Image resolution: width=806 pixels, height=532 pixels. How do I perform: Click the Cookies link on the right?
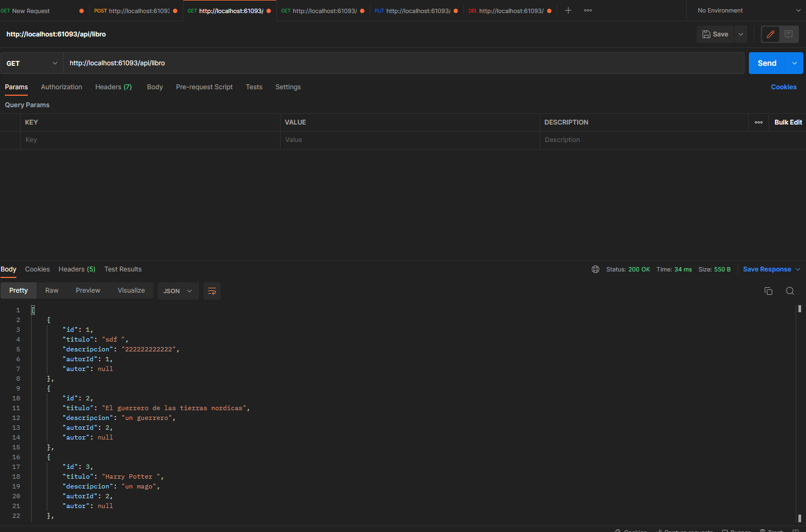coord(784,87)
